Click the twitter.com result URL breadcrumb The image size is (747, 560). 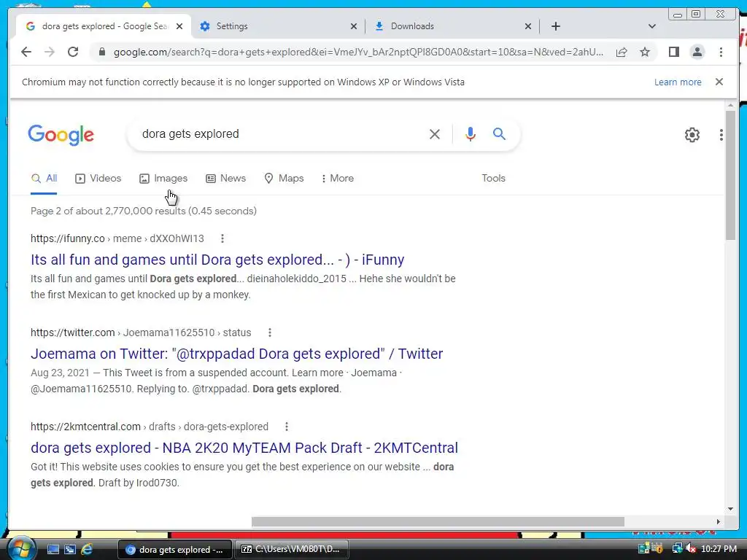141,332
